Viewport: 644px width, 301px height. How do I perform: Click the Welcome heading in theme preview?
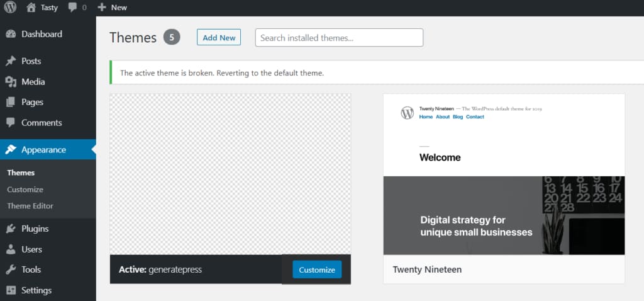tap(440, 157)
